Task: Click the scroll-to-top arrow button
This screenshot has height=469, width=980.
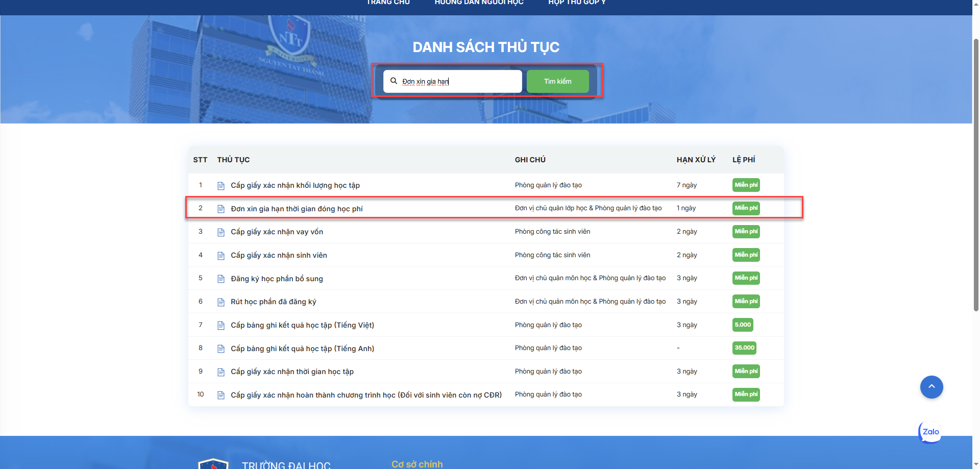Action: (931, 387)
